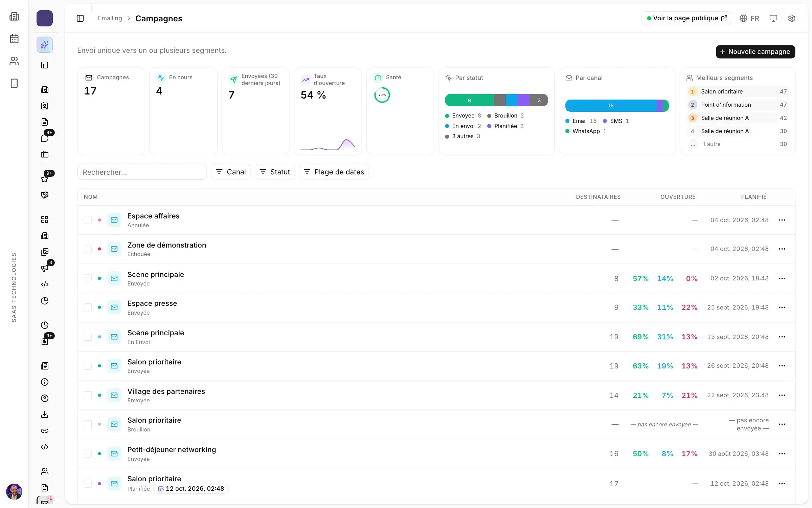Open more options for Petit-déjeuner networking

(x=782, y=454)
